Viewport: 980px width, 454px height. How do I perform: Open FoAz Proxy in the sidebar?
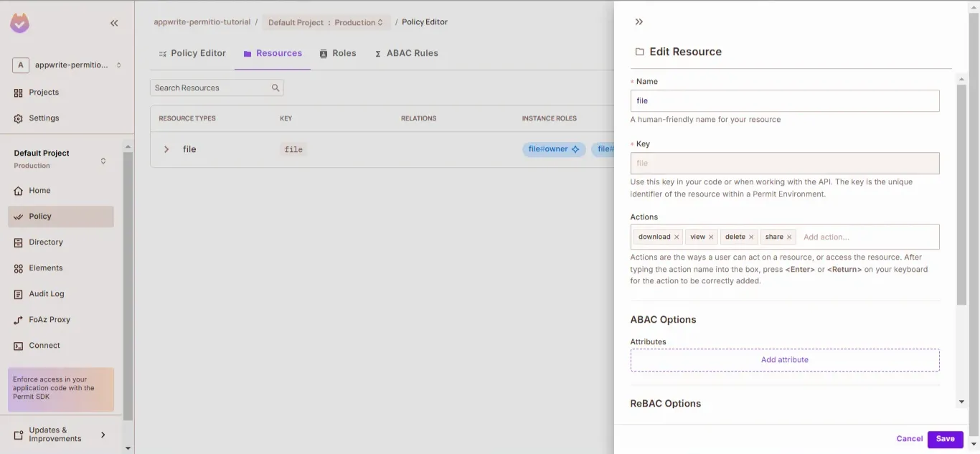pos(61,320)
